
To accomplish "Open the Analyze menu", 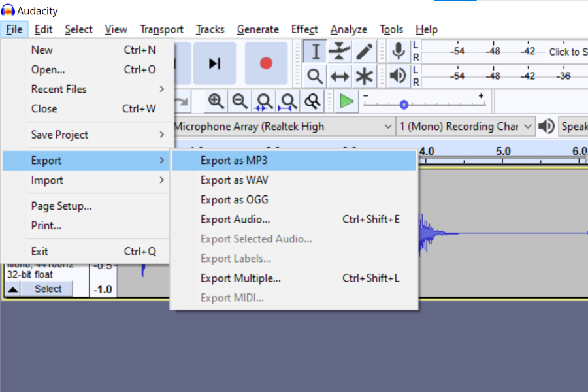I will pyautogui.click(x=349, y=29).
